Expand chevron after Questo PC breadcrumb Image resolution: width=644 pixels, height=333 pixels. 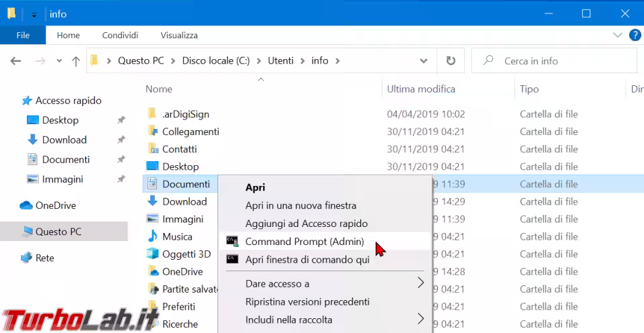(173, 61)
